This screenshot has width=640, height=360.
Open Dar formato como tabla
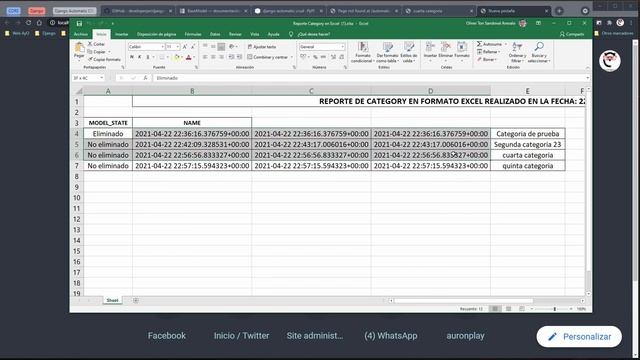click(387, 52)
